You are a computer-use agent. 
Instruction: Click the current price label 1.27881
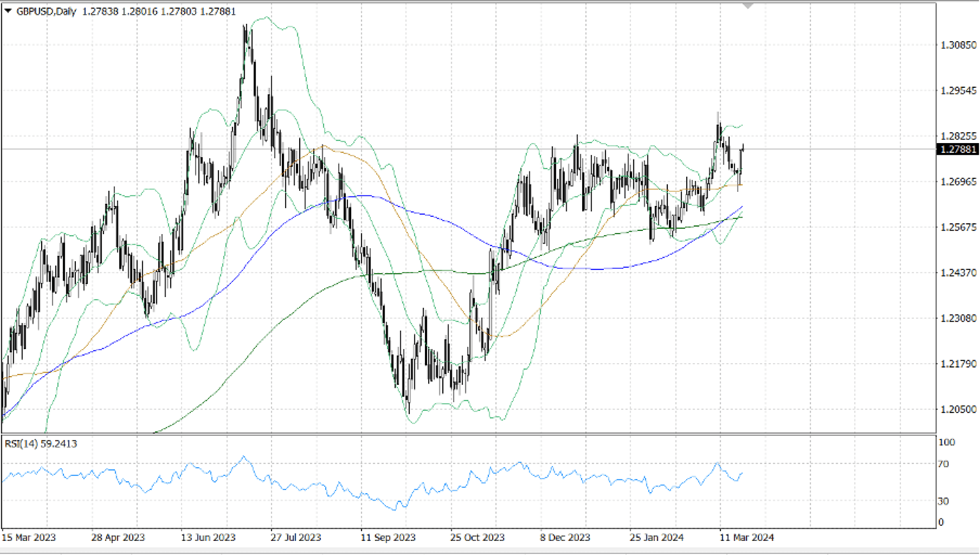point(958,149)
